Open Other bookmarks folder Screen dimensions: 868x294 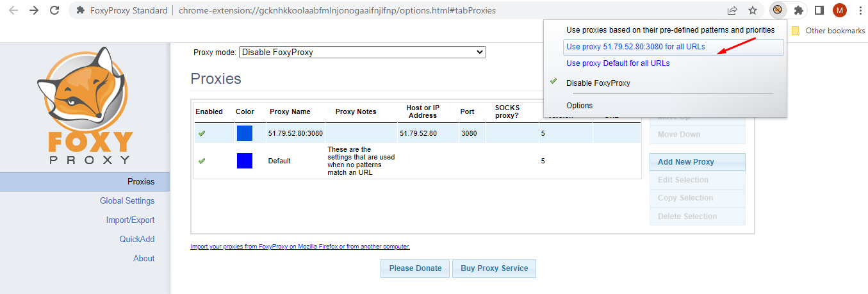pos(828,31)
